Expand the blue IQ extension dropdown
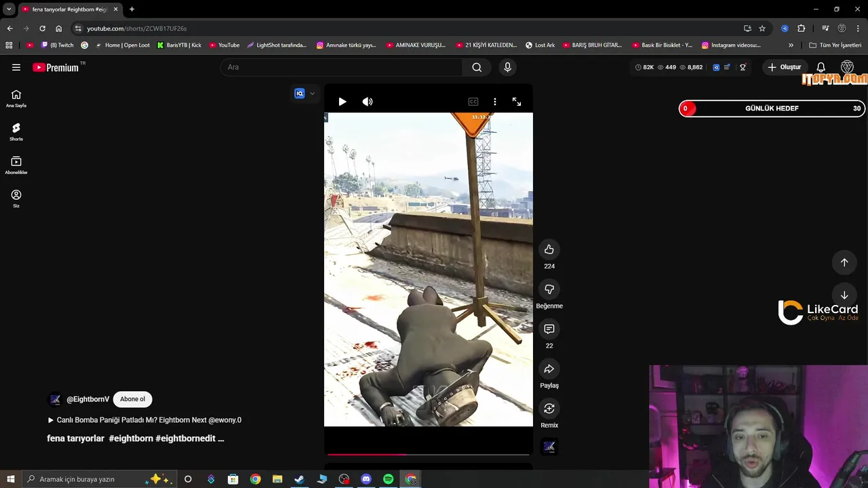Viewport: 868px width, 488px height. (x=313, y=94)
